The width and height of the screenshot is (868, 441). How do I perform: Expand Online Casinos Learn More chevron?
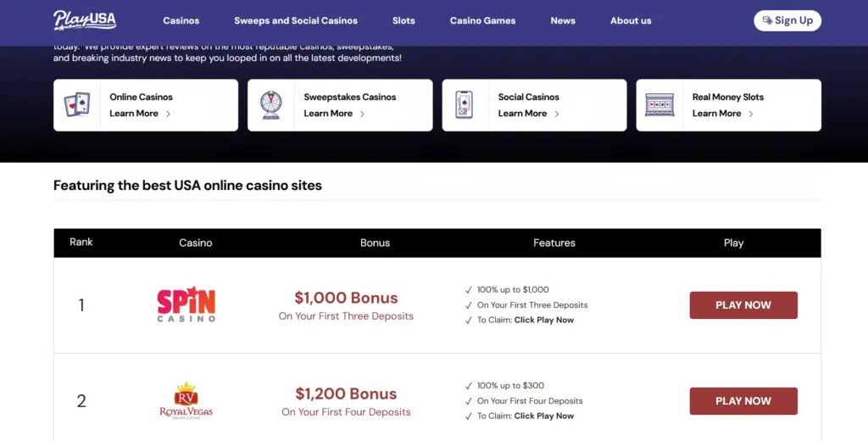click(x=169, y=114)
